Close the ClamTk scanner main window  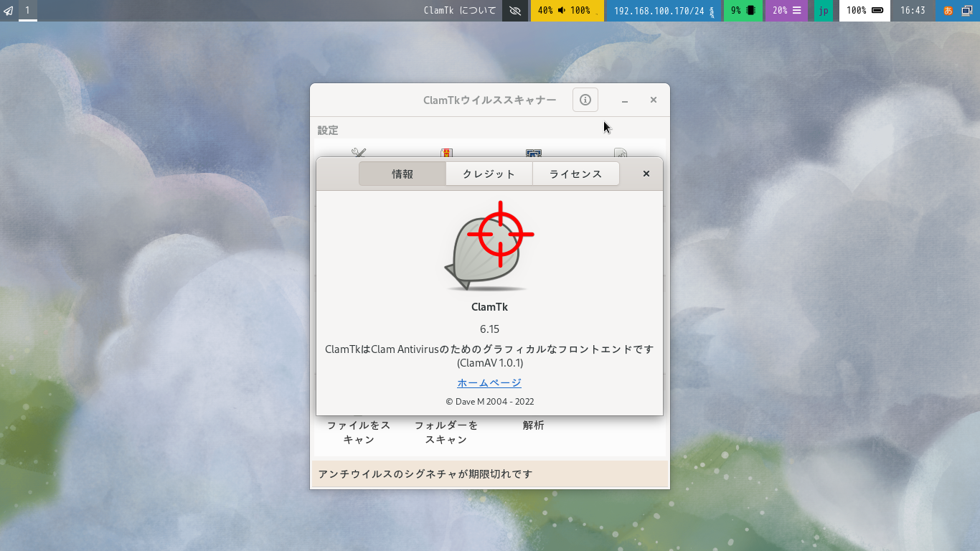coord(654,100)
